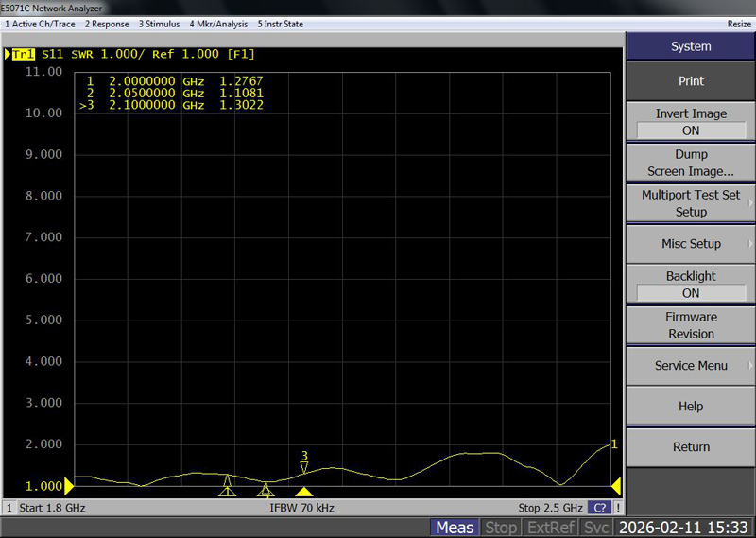
Task: Toggle Invert Image setting ON/OFF
Action: pyautogui.click(x=691, y=122)
